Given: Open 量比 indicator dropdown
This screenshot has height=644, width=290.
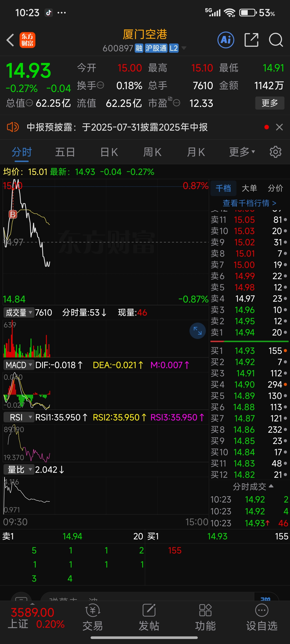Looking at the screenshot, I should [19, 470].
